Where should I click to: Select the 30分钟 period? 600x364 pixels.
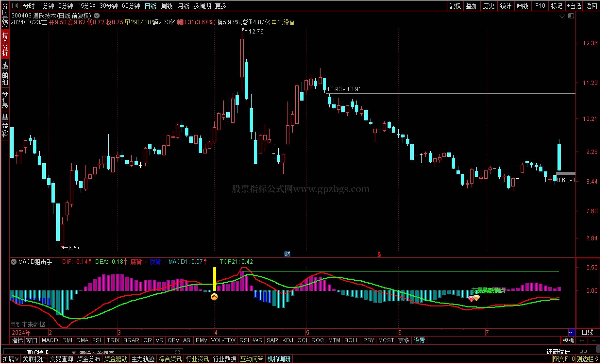(x=109, y=6)
